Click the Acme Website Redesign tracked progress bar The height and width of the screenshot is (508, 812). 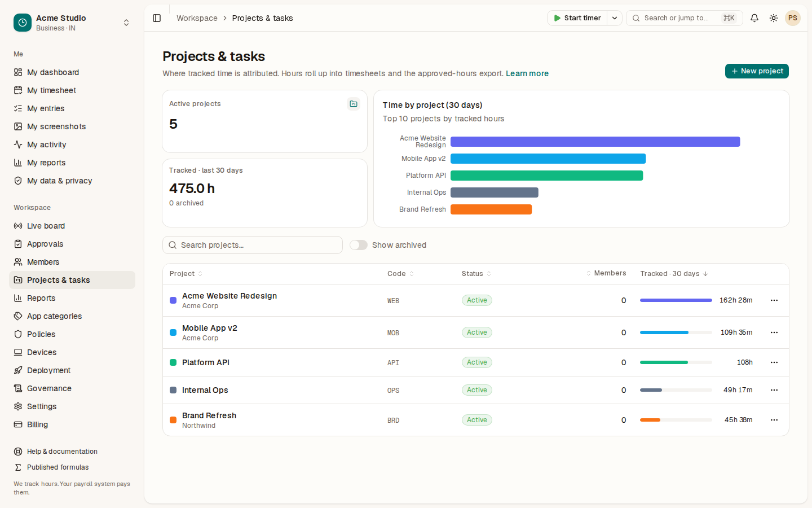(676, 300)
